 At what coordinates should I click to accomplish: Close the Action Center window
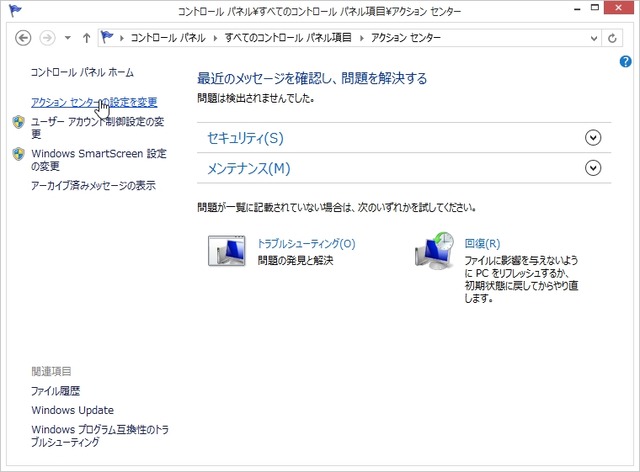[618, 8]
